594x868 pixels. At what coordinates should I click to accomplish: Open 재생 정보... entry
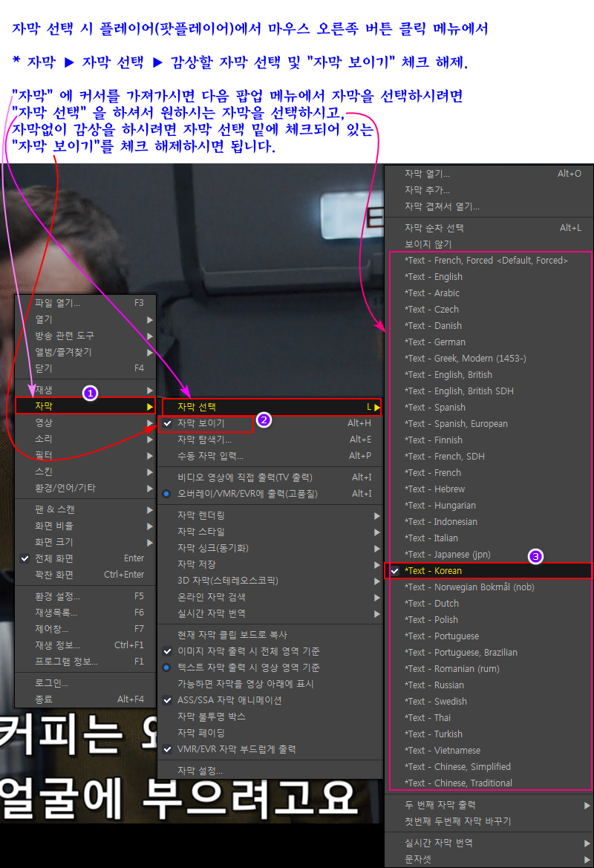pos(85,645)
